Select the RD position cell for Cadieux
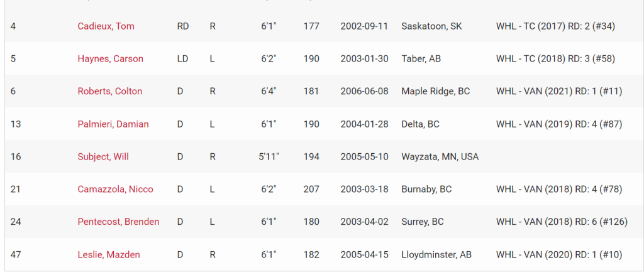 (183, 26)
